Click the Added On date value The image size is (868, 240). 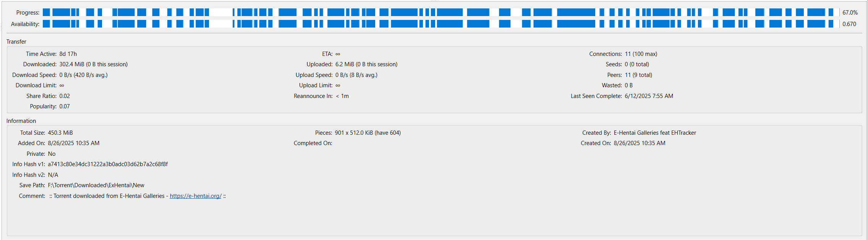(74, 143)
